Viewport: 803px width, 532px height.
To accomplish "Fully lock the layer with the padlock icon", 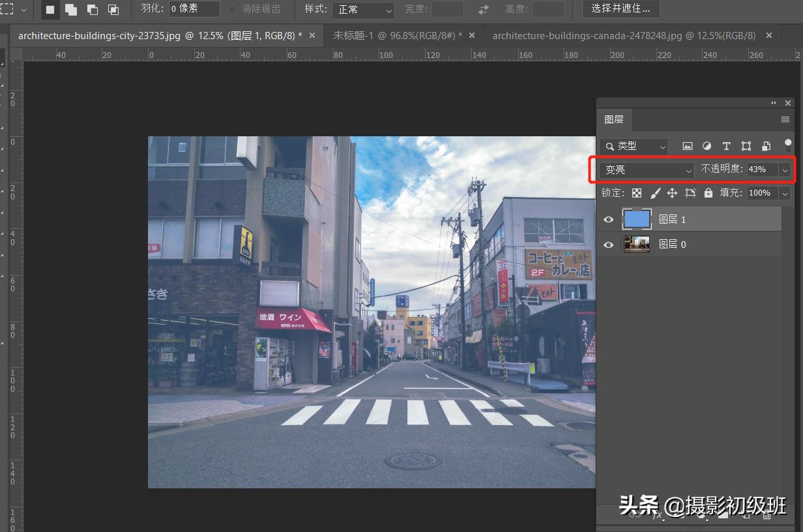I will point(708,193).
